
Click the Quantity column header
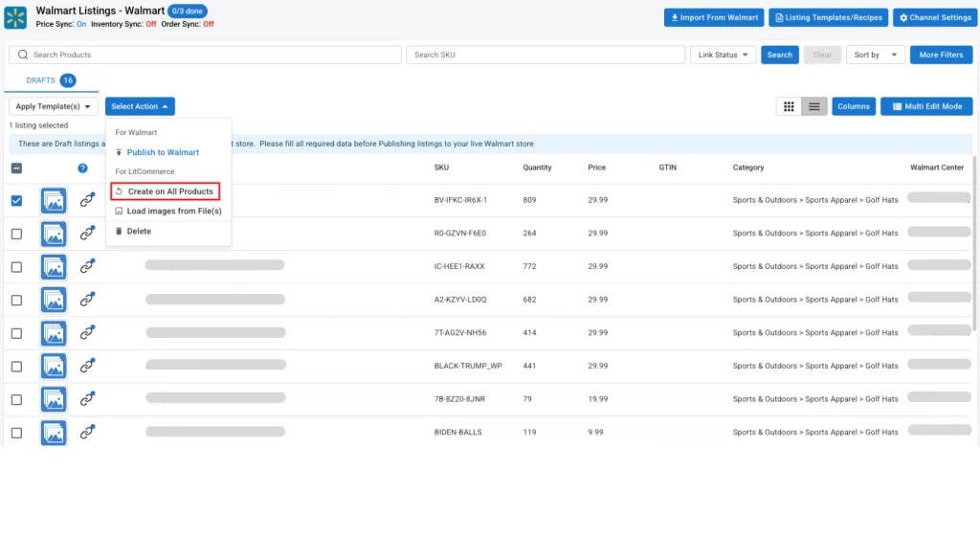[537, 168]
